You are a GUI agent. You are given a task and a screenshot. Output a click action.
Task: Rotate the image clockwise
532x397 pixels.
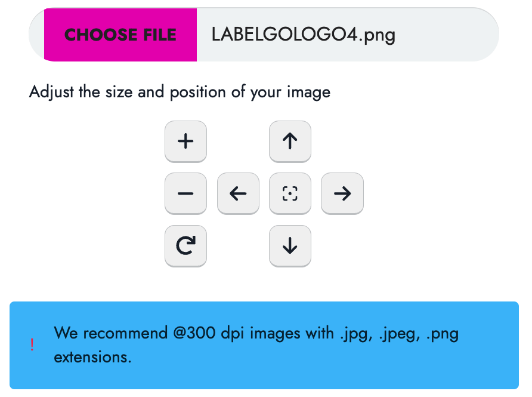[x=185, y=246]
